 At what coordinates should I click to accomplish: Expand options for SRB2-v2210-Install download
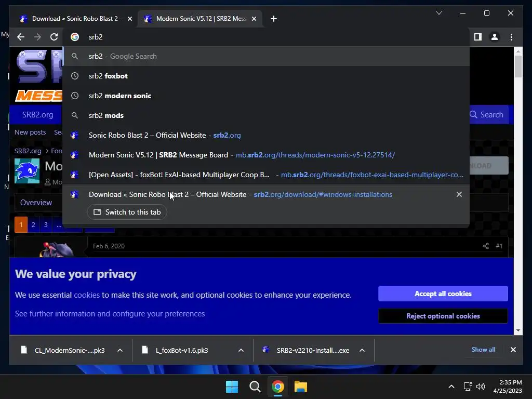coord(362,350)
